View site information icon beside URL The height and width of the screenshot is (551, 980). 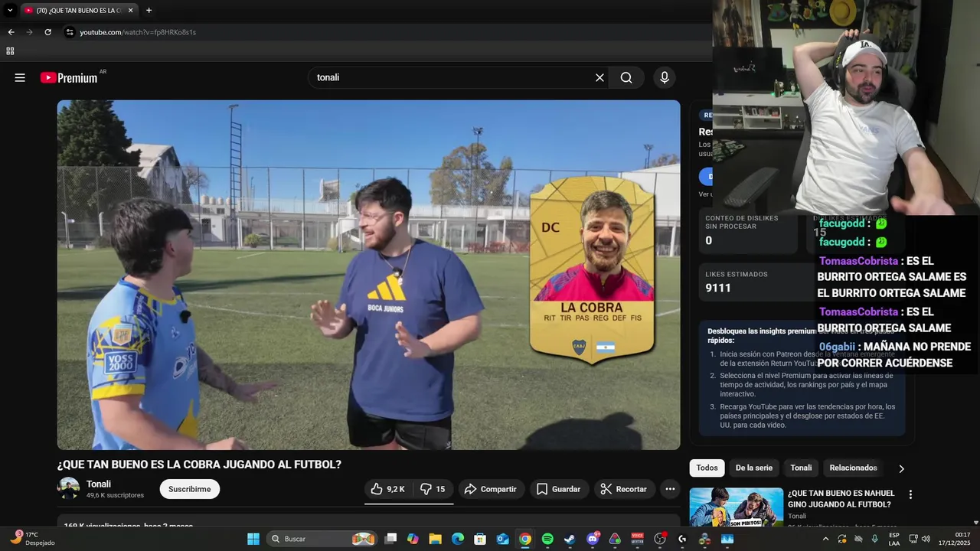(70, 32)
